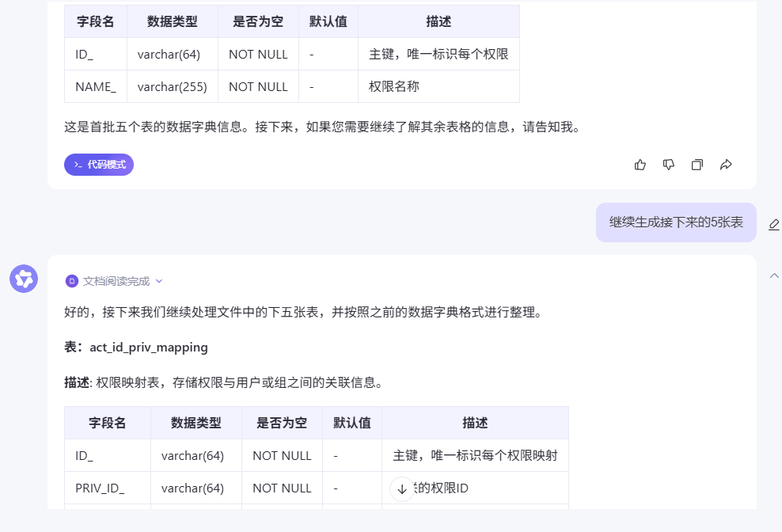782x532 pixels.
Task: Click the NAME_ field cell
Action: coord(96,86)
